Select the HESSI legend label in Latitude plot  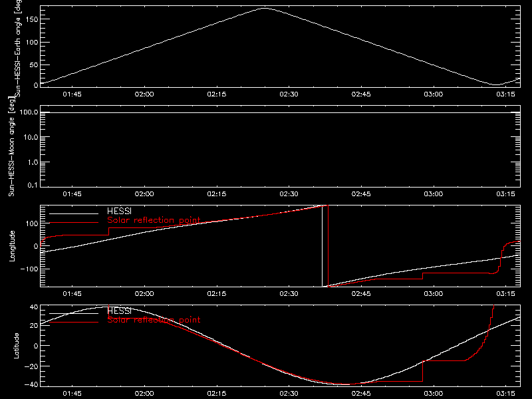pyautogui.click(x=119, y=311)
